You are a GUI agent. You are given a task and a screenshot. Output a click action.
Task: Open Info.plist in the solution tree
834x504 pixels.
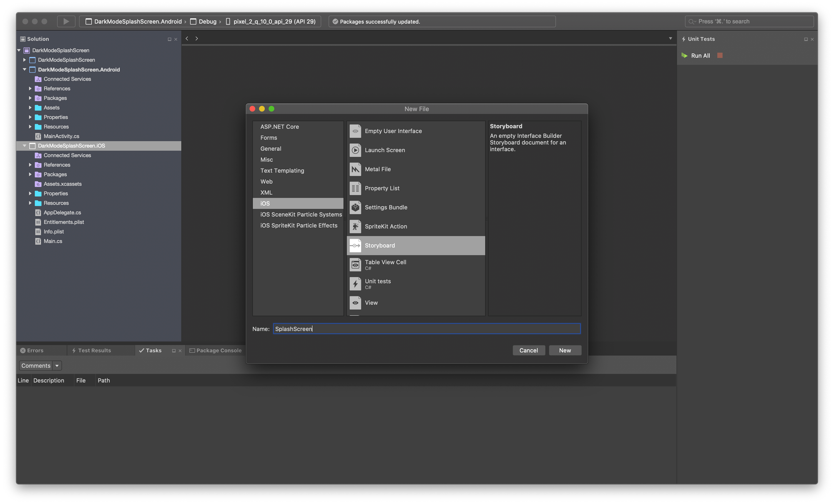(x=54, y=232)
